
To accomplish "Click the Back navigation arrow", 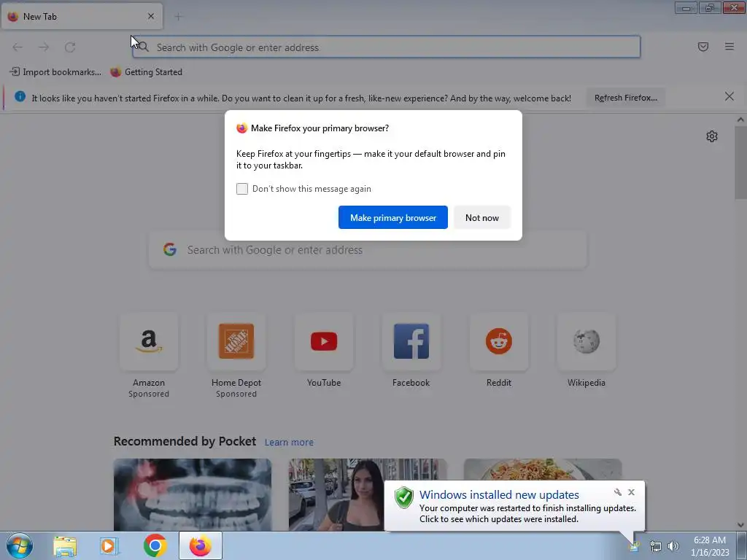I will pos(18,47).
